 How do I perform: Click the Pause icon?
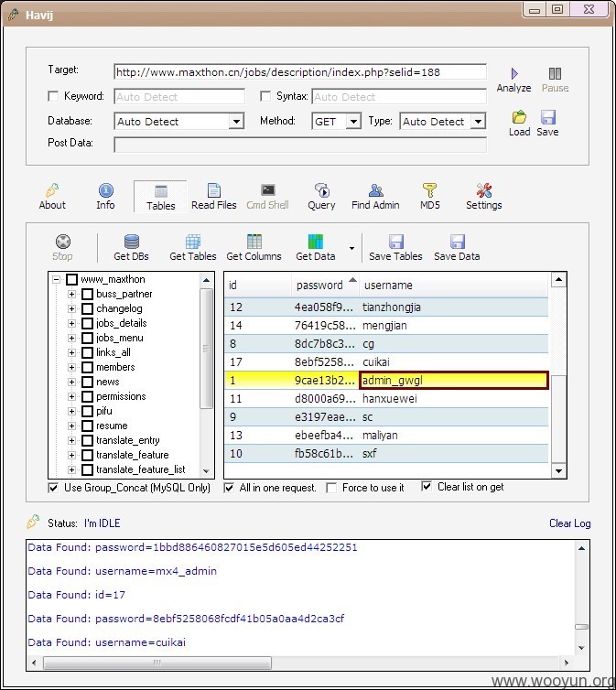pyautogui.click(x=555, y=73)
